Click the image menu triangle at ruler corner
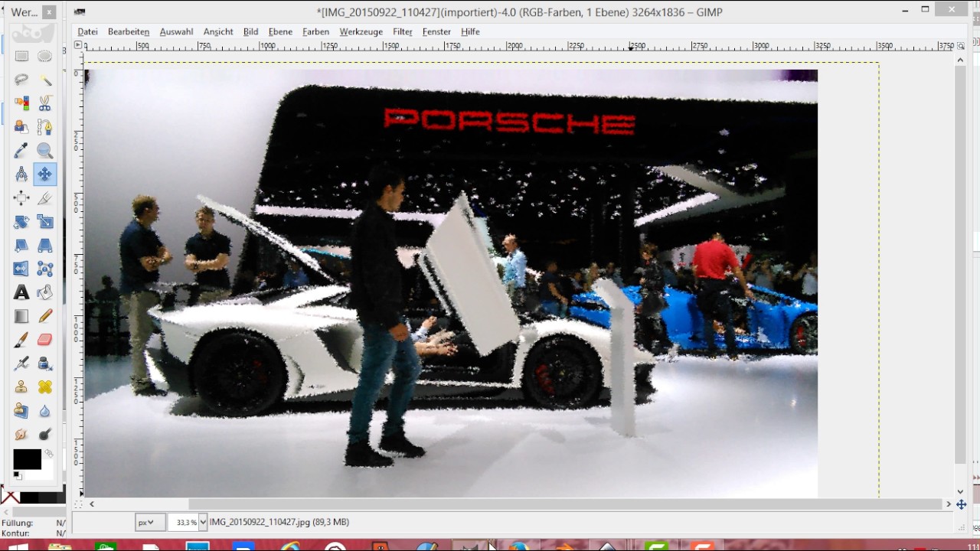Image resolution: width=980 pixels, height=551 pixels. click(x=78, y=46)
